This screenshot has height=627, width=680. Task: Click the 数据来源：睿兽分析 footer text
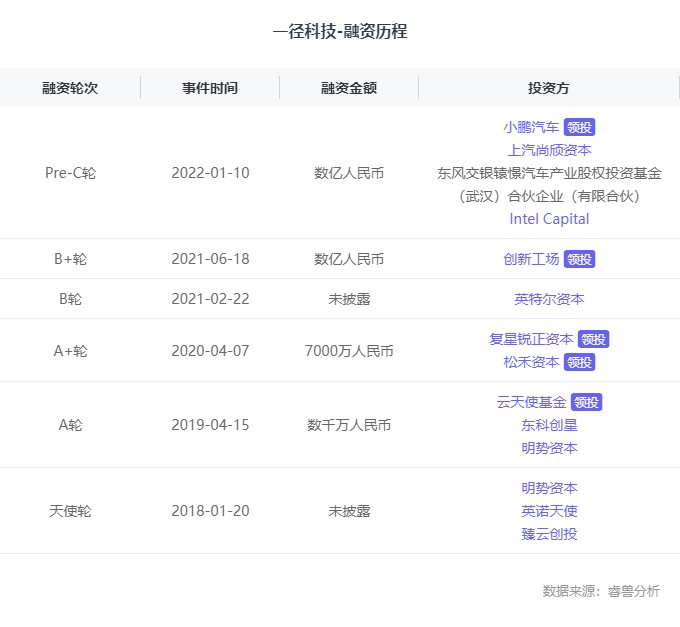[601, 591]
